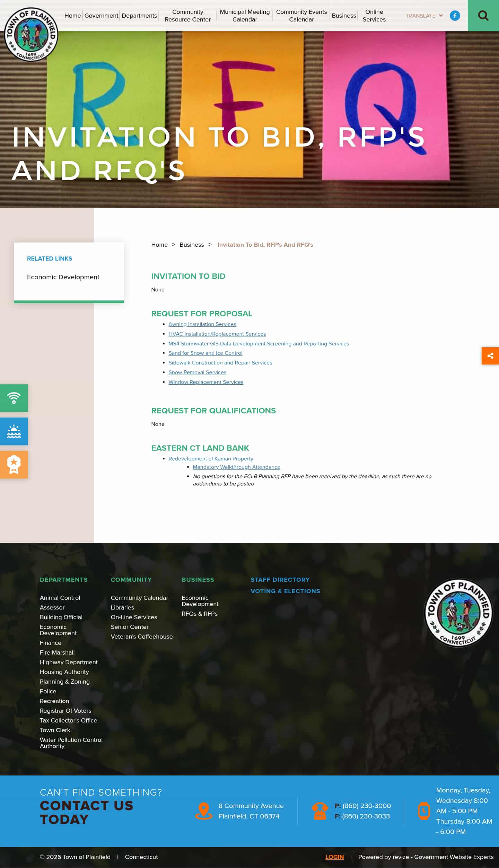Click the Town of Plainfield header seal

(x=31, y=34)
